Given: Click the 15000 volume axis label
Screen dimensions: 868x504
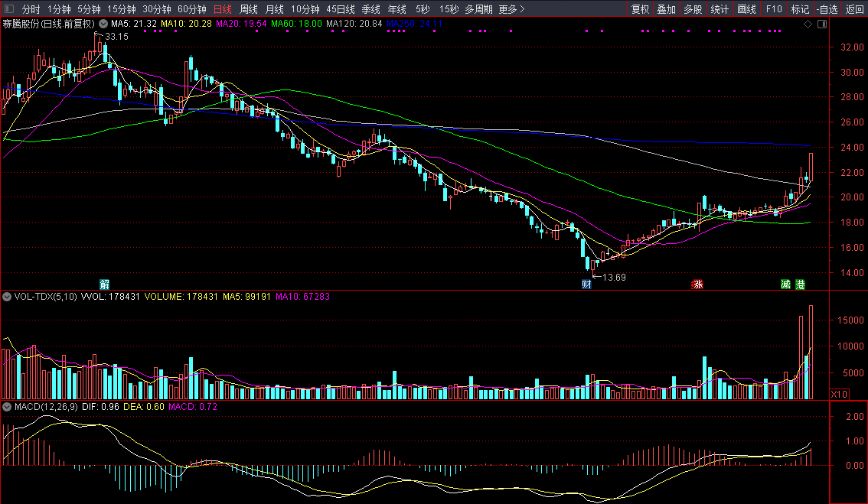Looking at the screenshot, I should (850, 320).
